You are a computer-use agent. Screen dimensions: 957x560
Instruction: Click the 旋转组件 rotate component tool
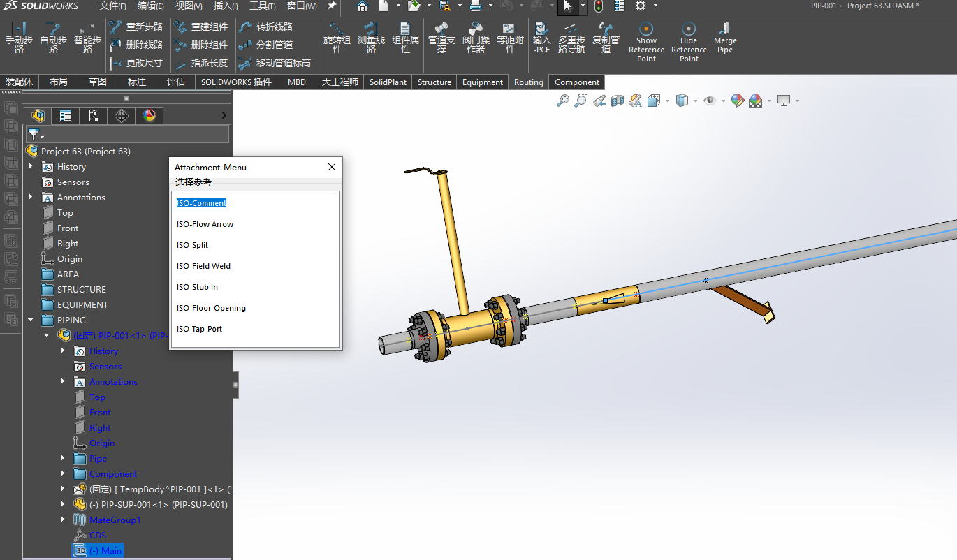pyautogui.click(x=337, y=38)
